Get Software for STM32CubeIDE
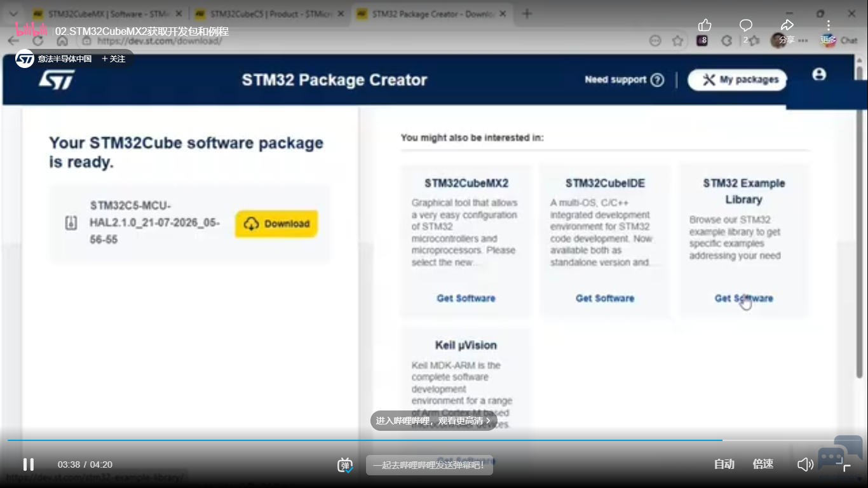The image size is (868, 488). click(605, 298)
